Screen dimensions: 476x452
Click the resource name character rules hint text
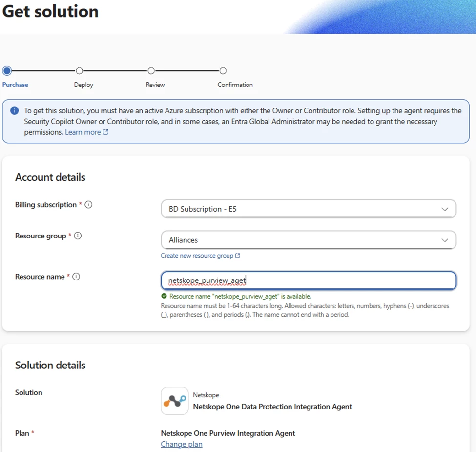click(305, 310)
